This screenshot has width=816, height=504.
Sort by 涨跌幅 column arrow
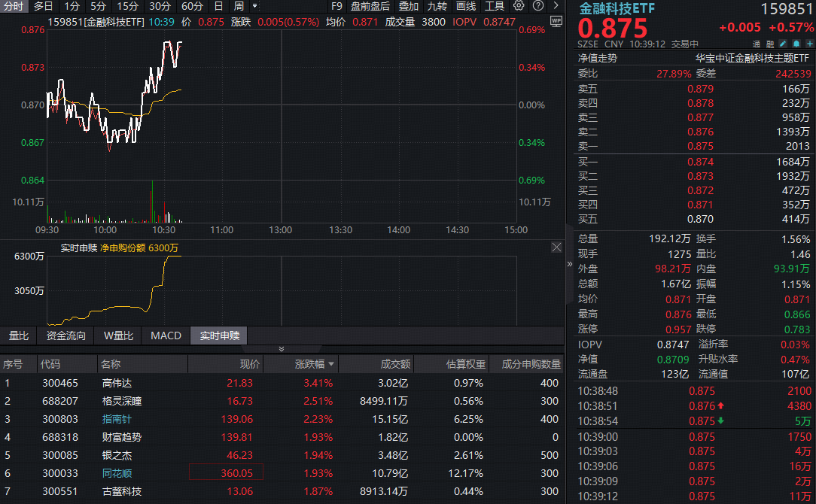(x=330, y=365)
